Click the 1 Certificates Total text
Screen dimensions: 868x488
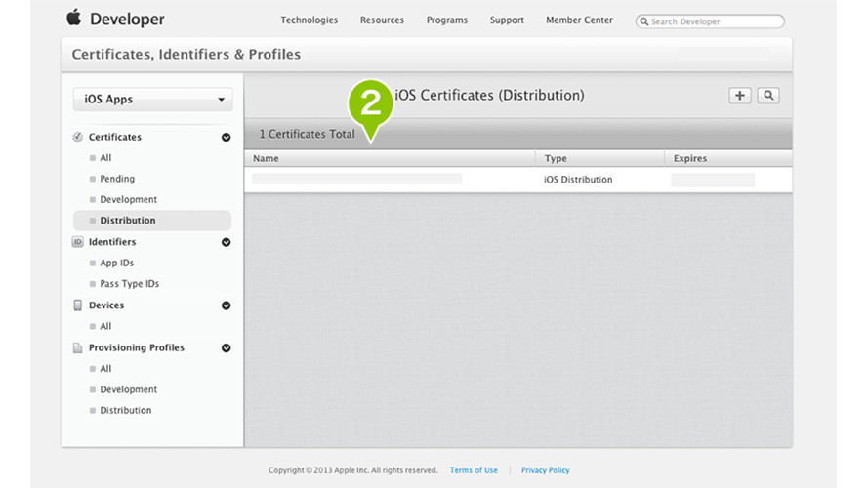coord(308,134)
